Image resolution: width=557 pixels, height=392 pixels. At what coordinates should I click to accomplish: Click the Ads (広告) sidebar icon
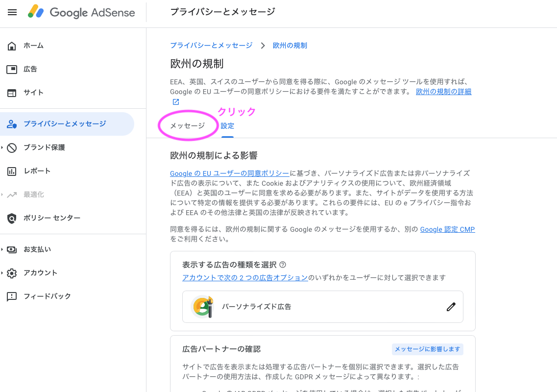(12, 69)
